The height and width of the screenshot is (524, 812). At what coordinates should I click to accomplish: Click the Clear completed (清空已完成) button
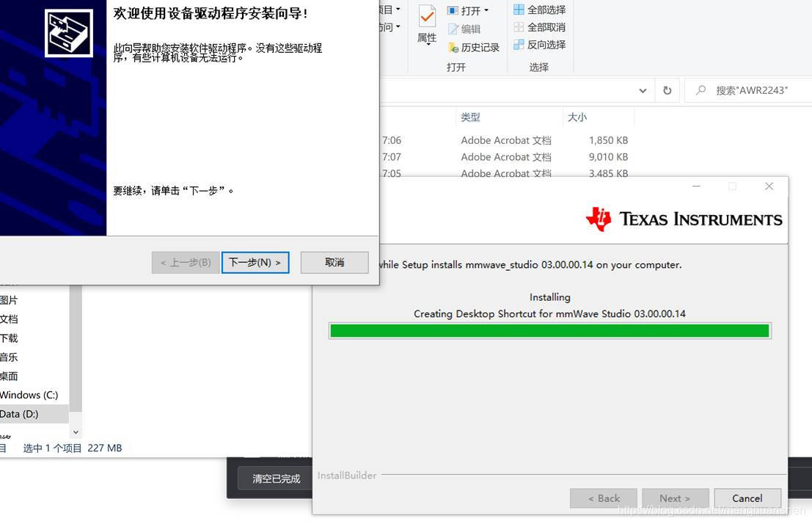(x=276, y=479)
